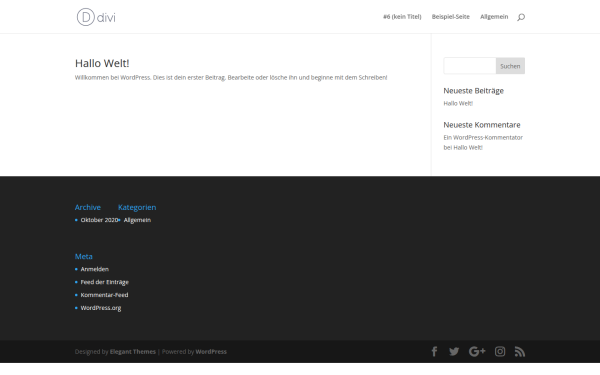Viewport: 600px width, 375px height.
Task: Open the Facebook icon in footer
Action: coord(434,351)
